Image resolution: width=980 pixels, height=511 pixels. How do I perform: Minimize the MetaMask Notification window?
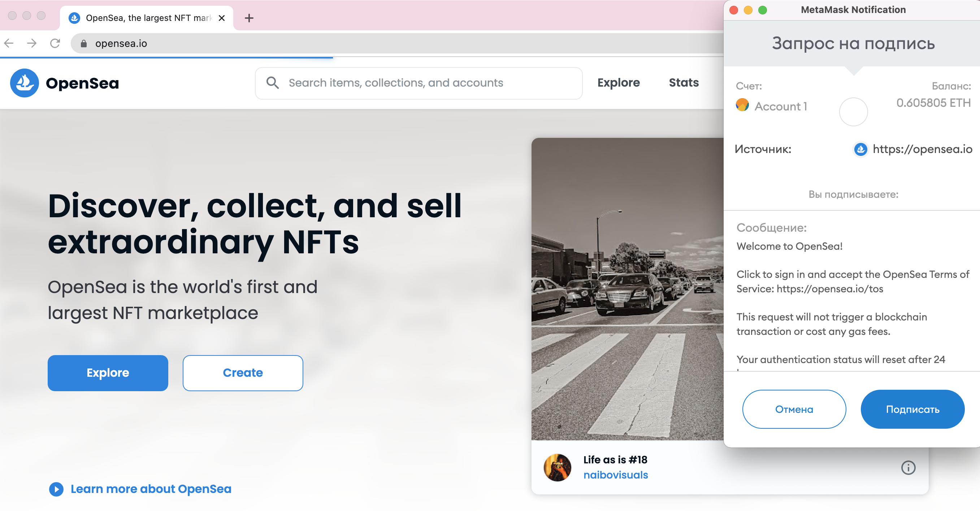pos(748,10)
